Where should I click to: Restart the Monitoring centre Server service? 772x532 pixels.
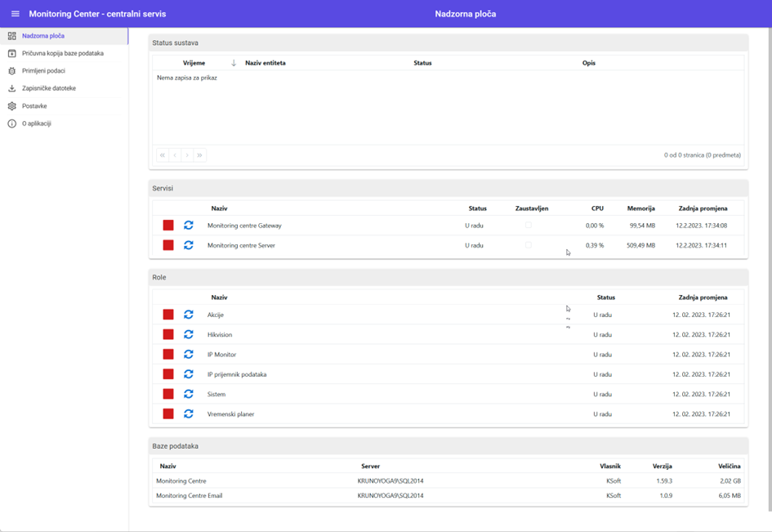coord(189,245)
